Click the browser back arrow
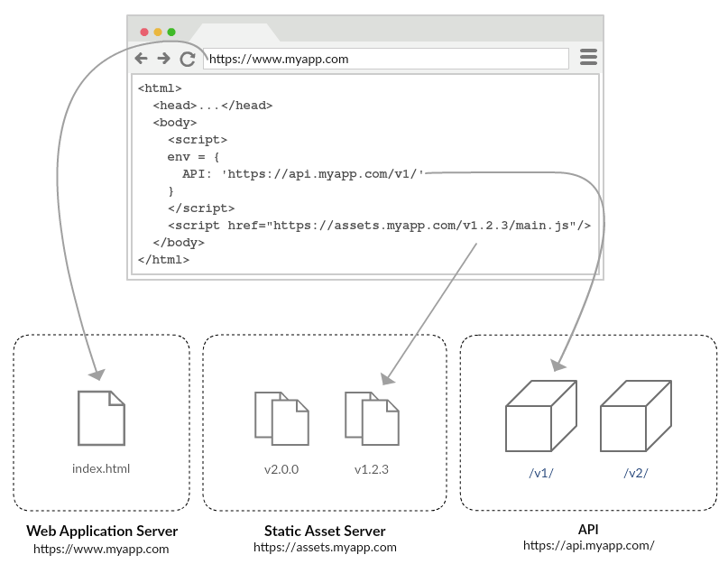This screenshot has width=728, height=564. coord(141,59)
